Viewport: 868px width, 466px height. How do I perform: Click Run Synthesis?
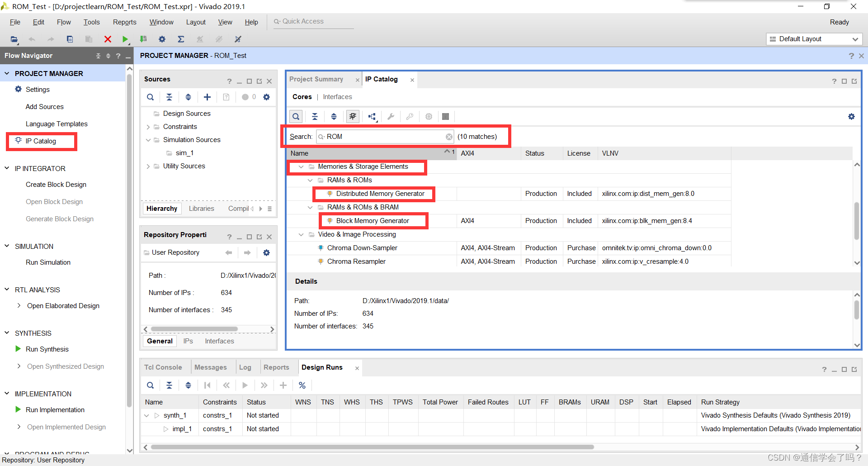click(47, 349)
